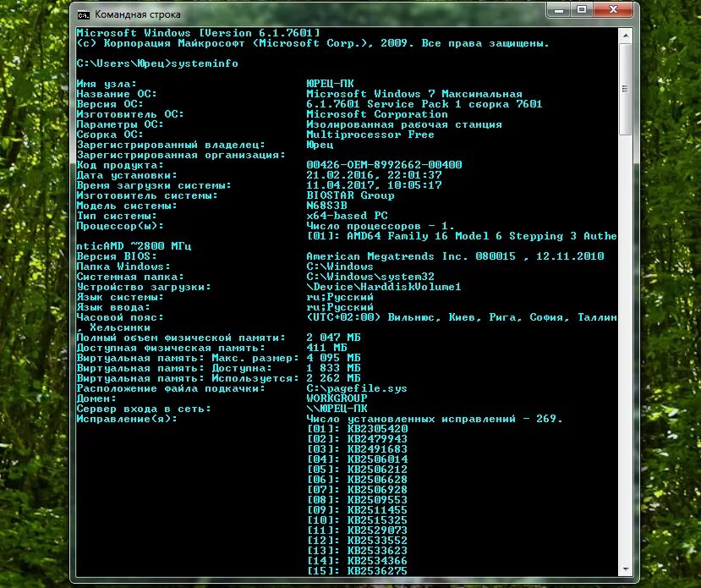Click 'x64-based PC' system type
This screenshot has width=701, height=588.
pos(347,216)
